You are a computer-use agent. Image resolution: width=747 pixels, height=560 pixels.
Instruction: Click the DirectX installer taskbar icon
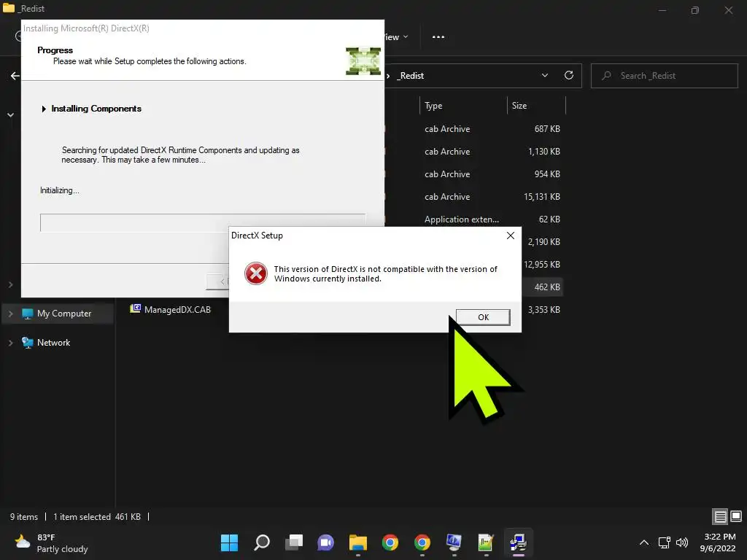tap(518, 542)
